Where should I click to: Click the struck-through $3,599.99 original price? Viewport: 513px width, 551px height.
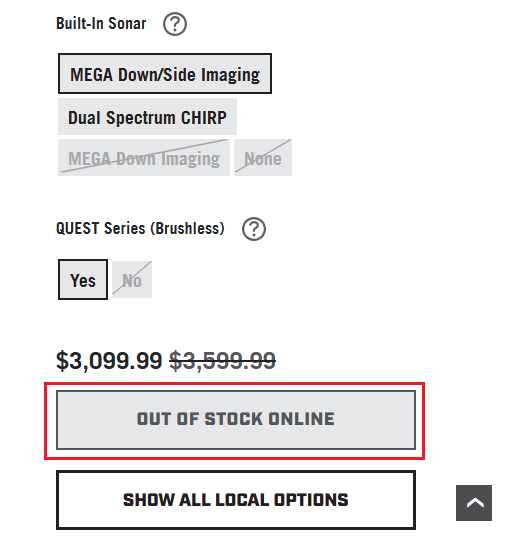pyautogui.click(x=222, y=361)
